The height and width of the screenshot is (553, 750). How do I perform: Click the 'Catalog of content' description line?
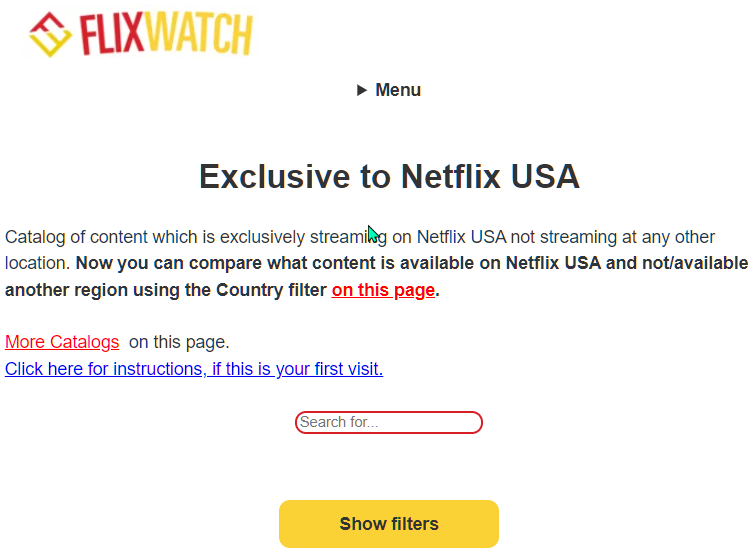(x=360, y=237)
